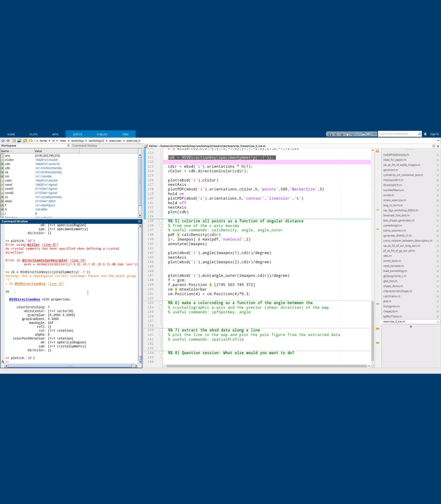Click the forward navigation arrow in folder toolbar
Screen dimensions: 441x504
[x=8, y=141]
